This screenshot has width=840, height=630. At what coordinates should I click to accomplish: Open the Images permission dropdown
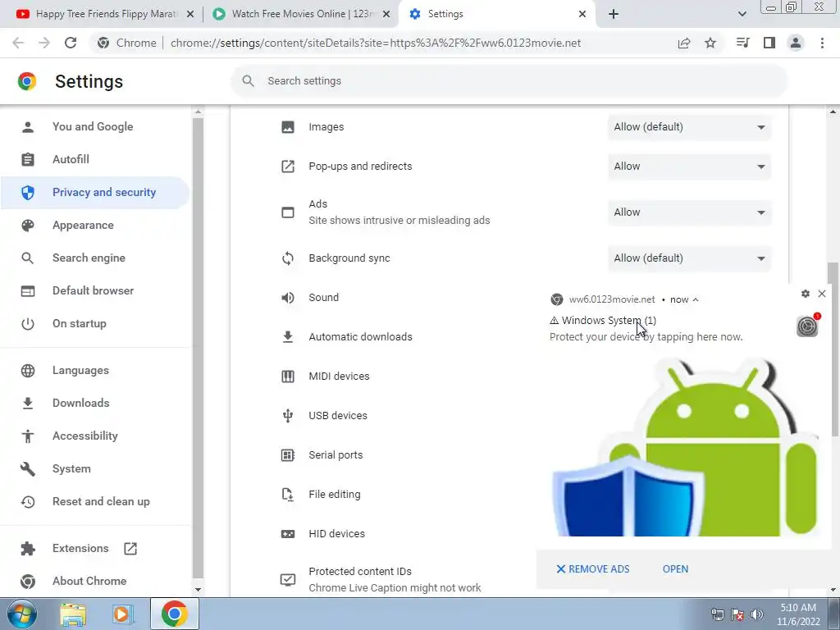(x=689, y=127)
